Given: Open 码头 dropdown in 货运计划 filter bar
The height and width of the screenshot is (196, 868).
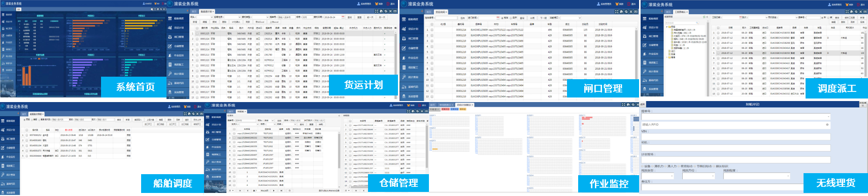Looking at the screenshot, I should coord(205,17).
